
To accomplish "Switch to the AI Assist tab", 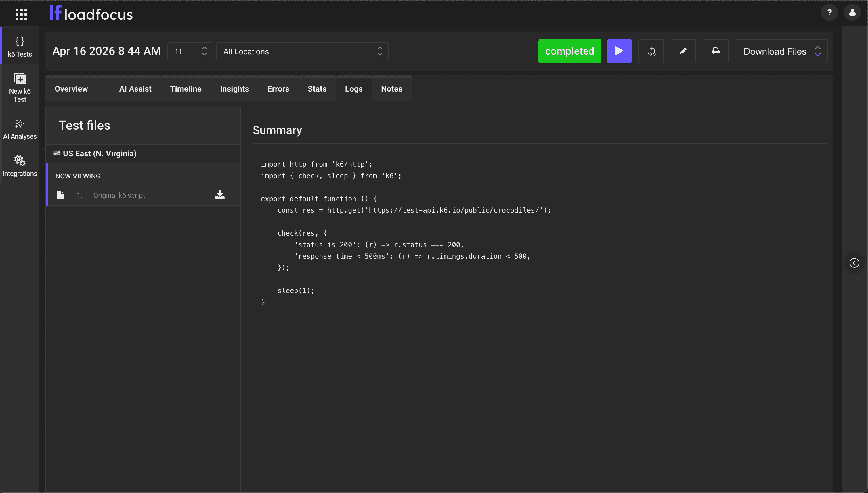I will click(x=135, y=89).
